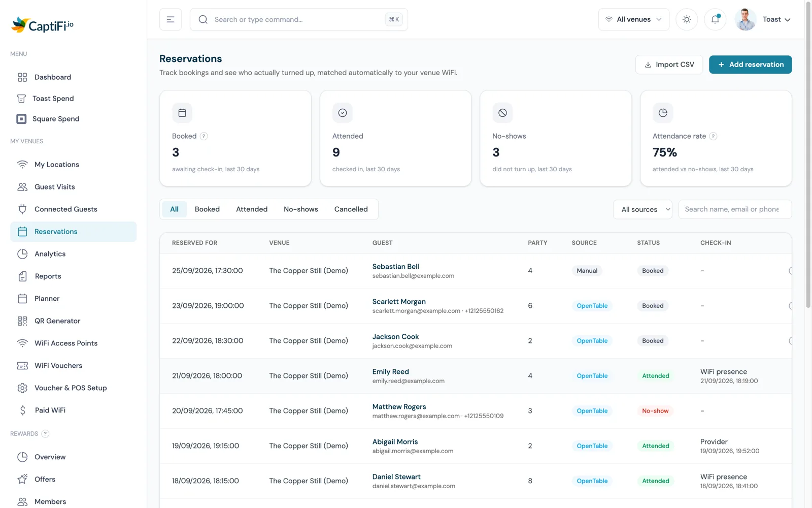Open the All sources filter dropdown
Viewport: 812px width, 508px height.
click(x=643, y=209)
